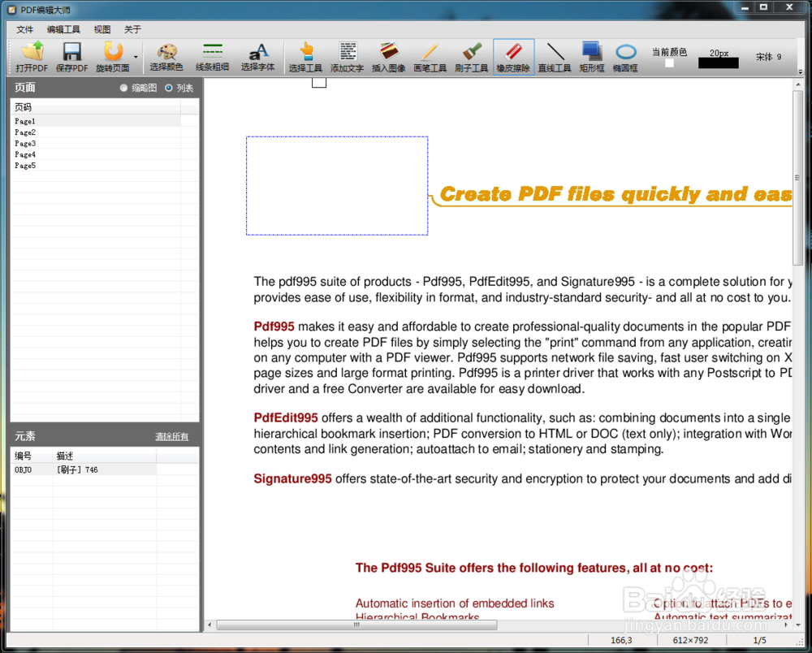Click the 页码 column header

click(x=96, y=107)
